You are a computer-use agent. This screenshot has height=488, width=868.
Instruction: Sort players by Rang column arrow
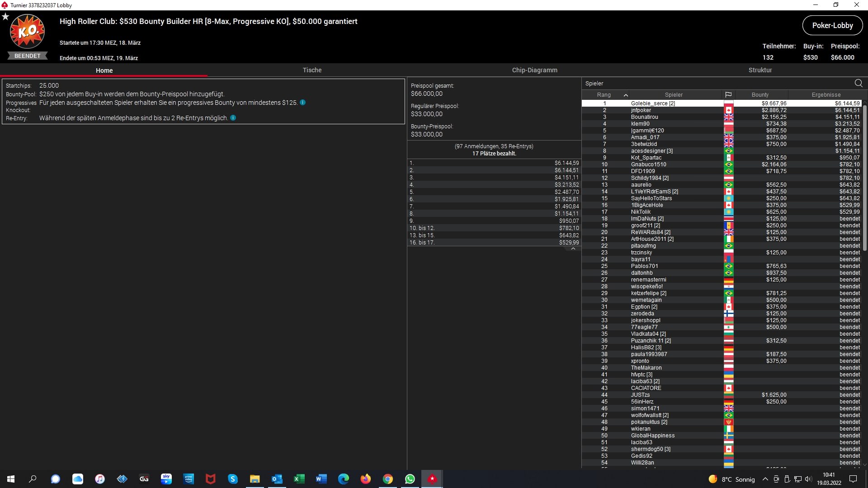pos(626,95)
